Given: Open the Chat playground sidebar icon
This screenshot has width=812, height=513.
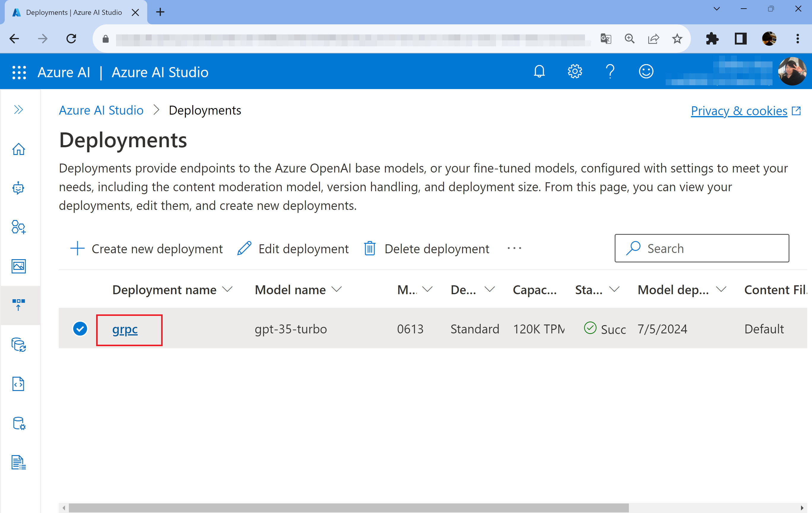Looking at the screenshot, I should coord(18,188).
